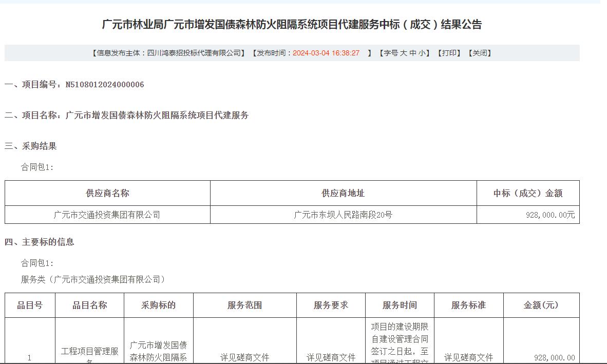Click the publisher name 四川鸿泰招投标代理有限公司
Image resolution: width=607 pixels, height=364 pixels.
tap(194, 53)
